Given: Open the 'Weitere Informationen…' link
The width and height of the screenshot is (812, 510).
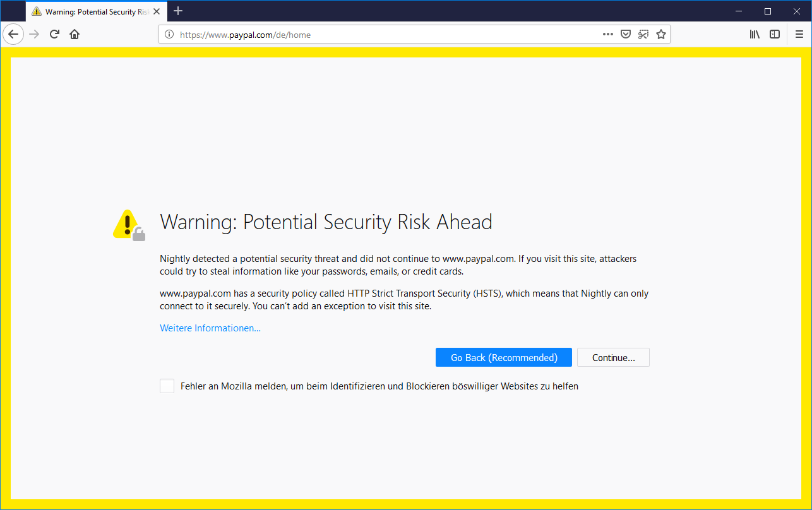Looking at the screenshot, I should click(x=210, y=328).
